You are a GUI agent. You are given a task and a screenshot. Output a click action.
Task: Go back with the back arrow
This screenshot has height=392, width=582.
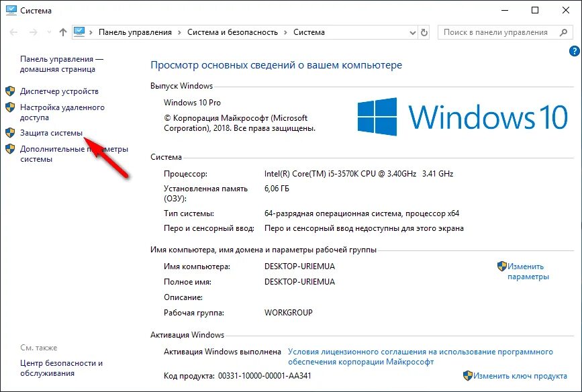coord(13,33)
